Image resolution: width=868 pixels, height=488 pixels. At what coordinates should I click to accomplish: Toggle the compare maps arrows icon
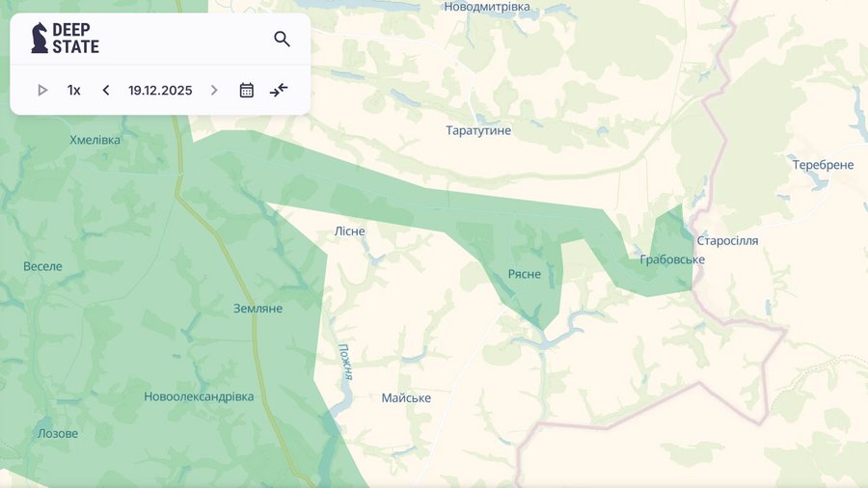click(279, 91)
